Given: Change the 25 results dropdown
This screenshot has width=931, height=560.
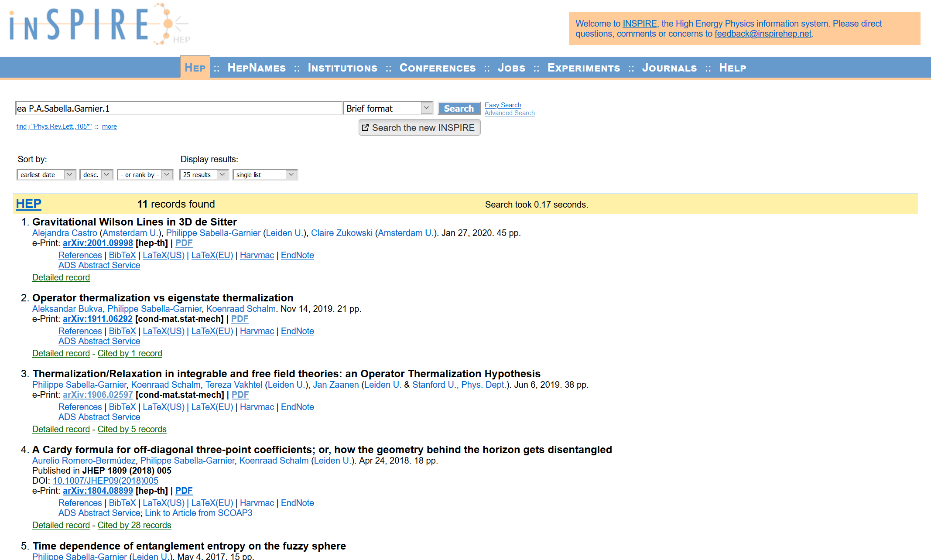Looking at the screenshot, I should [x=204, y=174].
